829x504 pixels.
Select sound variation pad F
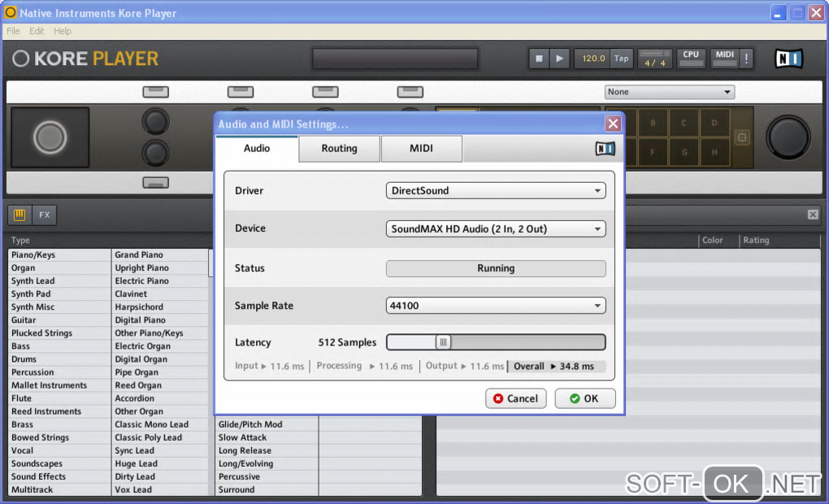[x=653, y=152]
